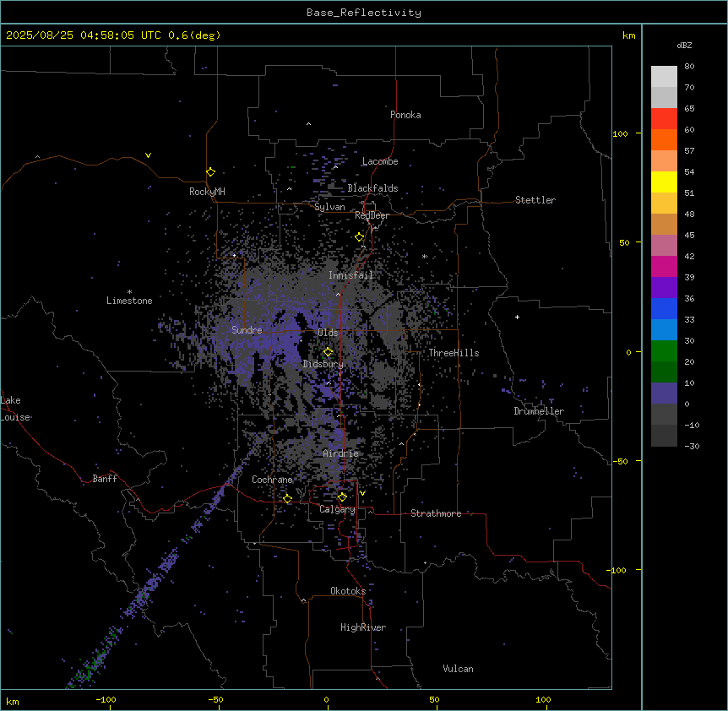Click the -30 value at the legend bottom

point(692,446)
